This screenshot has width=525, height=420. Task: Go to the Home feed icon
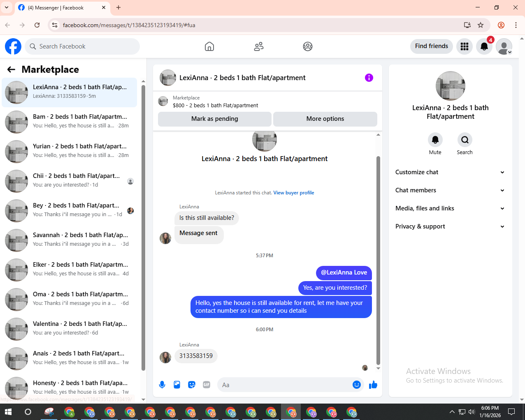pyautogui.click(x=209, y=46)
